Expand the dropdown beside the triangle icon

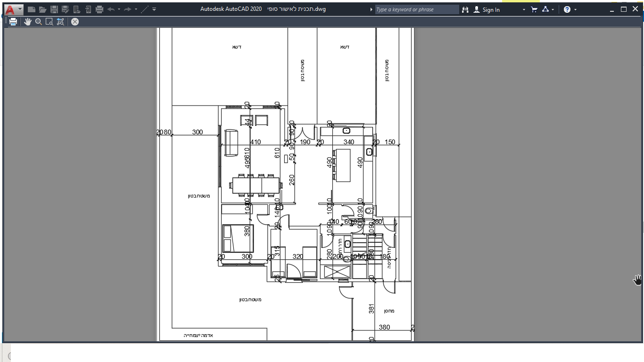click(553, 9)
